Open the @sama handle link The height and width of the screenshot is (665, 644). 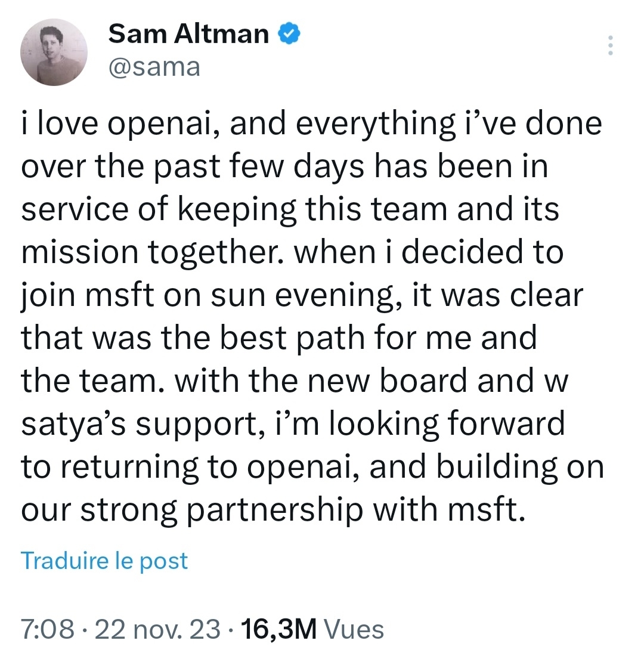pos(154,68)
